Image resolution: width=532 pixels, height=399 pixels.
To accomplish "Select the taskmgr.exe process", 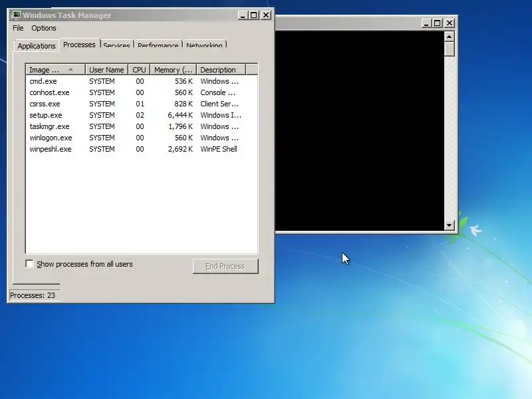I will (142, 126).
